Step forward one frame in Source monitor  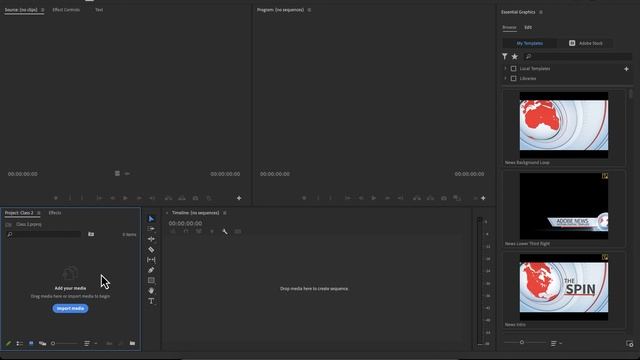pyautogui.click(x=139, y=198)
